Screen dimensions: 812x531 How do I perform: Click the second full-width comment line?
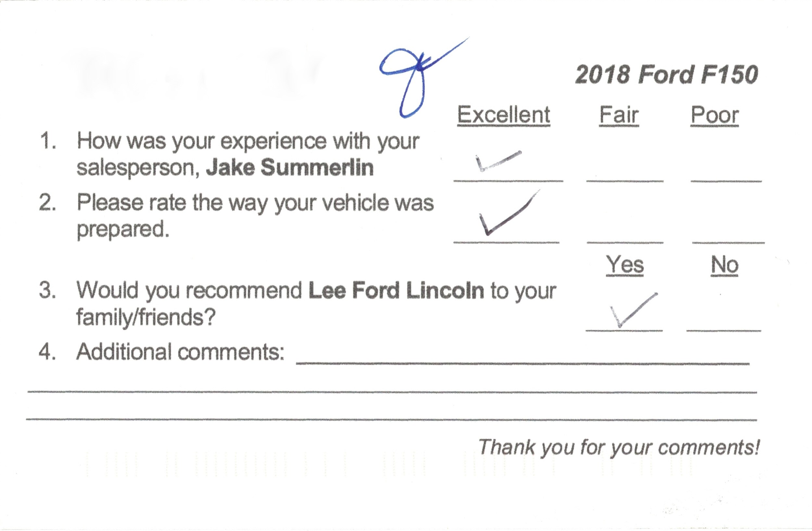pyautogui.click(x=392, y=392)
